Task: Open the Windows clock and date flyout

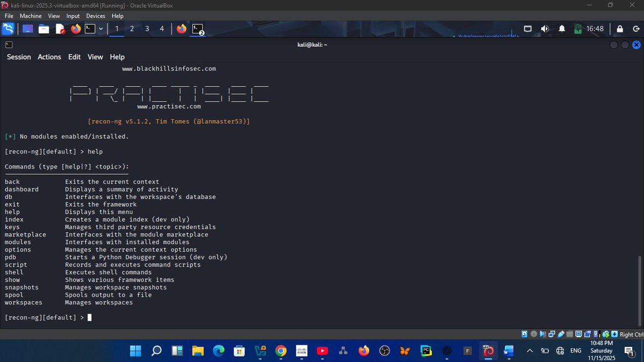Action: pyautogui.click(x=601, y=351)
